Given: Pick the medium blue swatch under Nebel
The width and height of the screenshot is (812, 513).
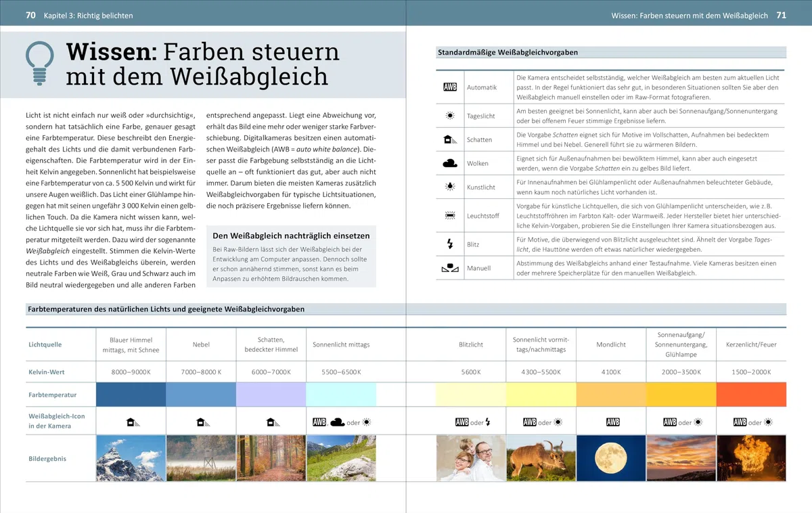Looking at the screenshot, I should 201,395.
